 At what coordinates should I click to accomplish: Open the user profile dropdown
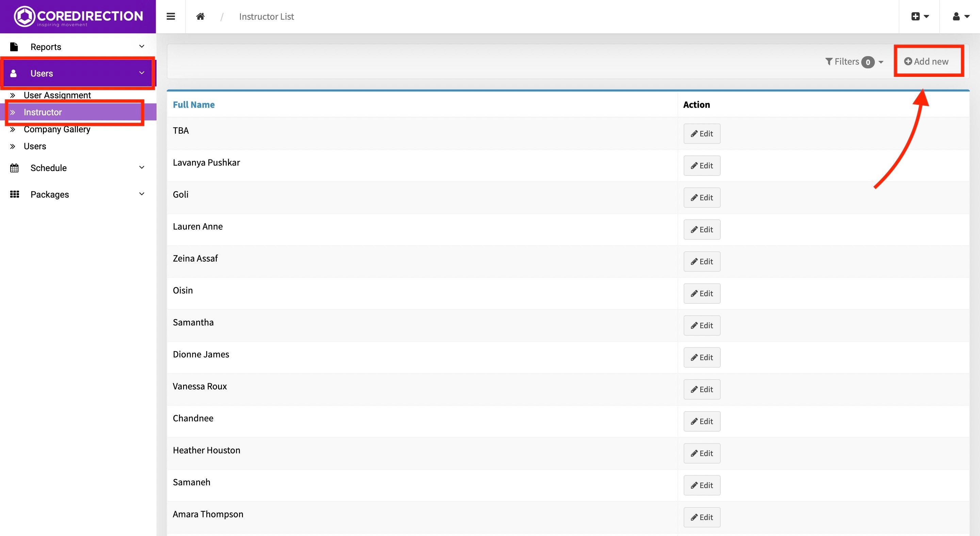tap(960, 16)
